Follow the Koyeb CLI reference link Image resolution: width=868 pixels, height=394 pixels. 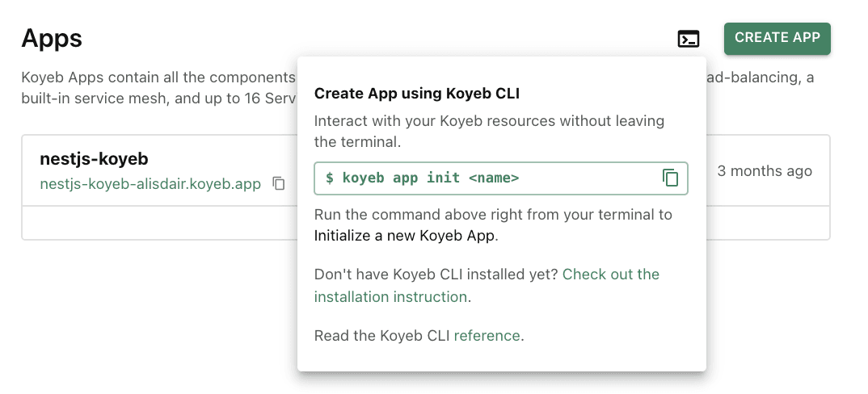click(x=487, y=336)
